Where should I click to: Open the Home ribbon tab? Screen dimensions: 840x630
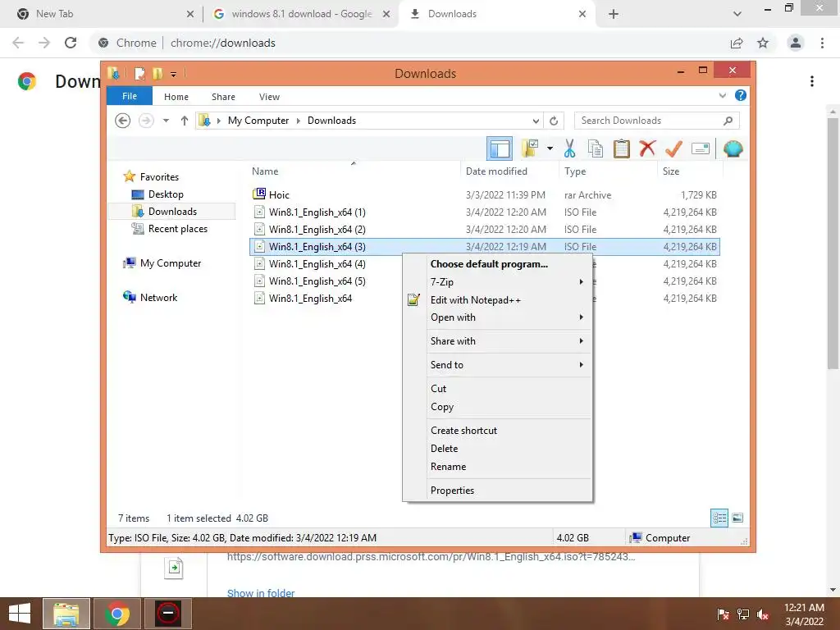(176, 97)
